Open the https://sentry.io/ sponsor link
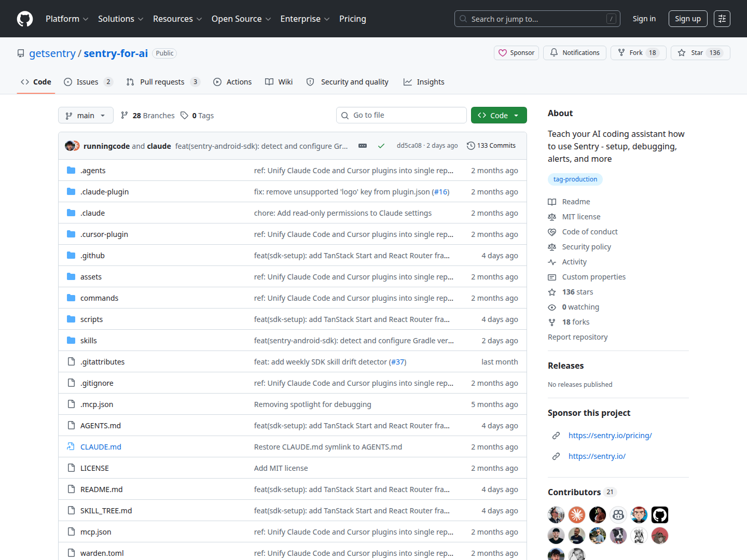 point(597,456)
